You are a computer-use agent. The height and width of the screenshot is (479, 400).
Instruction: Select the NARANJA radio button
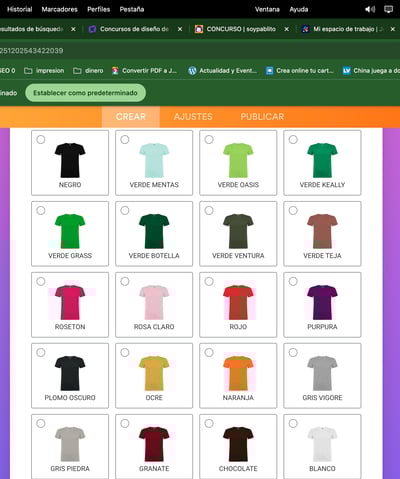[209, 352]
